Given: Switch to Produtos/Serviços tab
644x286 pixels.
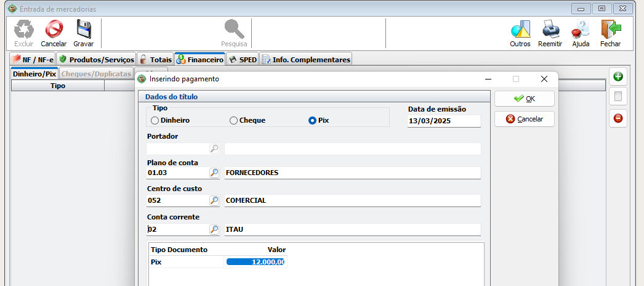Looking at the screenshot, I should [96, 60].
